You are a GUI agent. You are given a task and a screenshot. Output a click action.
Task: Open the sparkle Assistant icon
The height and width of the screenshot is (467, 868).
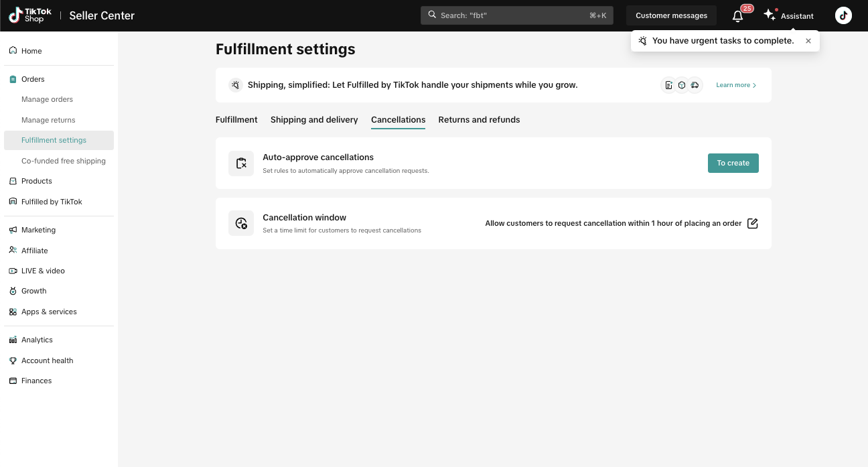click(x=770, y=15)
